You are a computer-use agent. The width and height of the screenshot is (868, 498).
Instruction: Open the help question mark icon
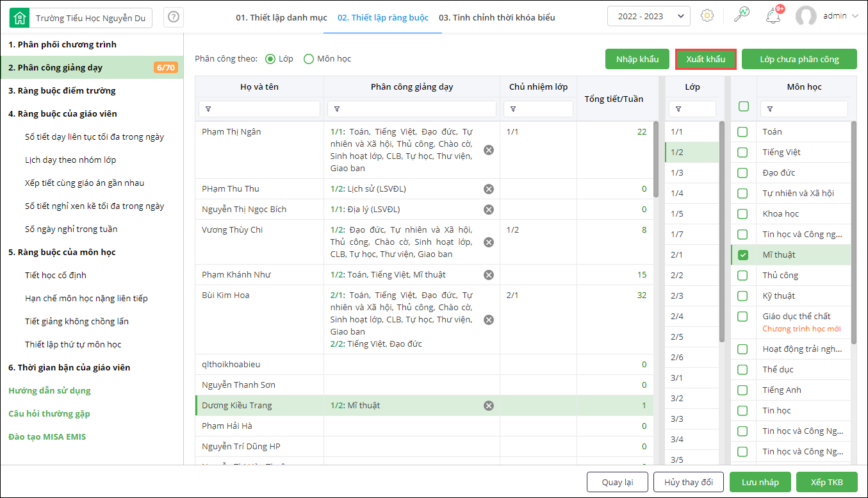point(173,17)
